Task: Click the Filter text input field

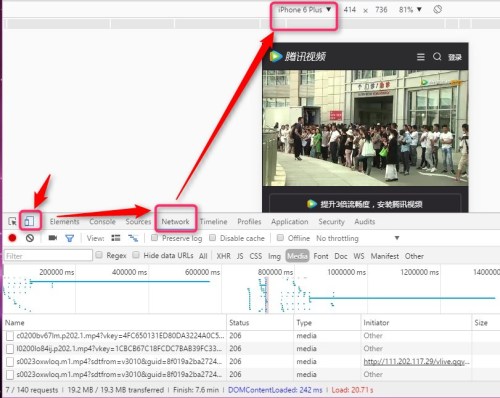Action: point(48,256)
